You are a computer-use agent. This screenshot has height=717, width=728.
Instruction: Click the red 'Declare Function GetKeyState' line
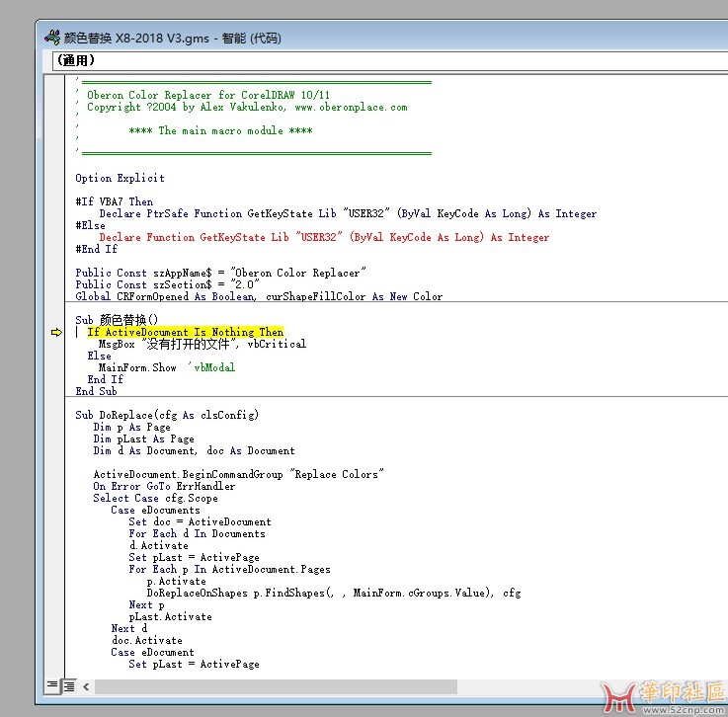point(324,238)
